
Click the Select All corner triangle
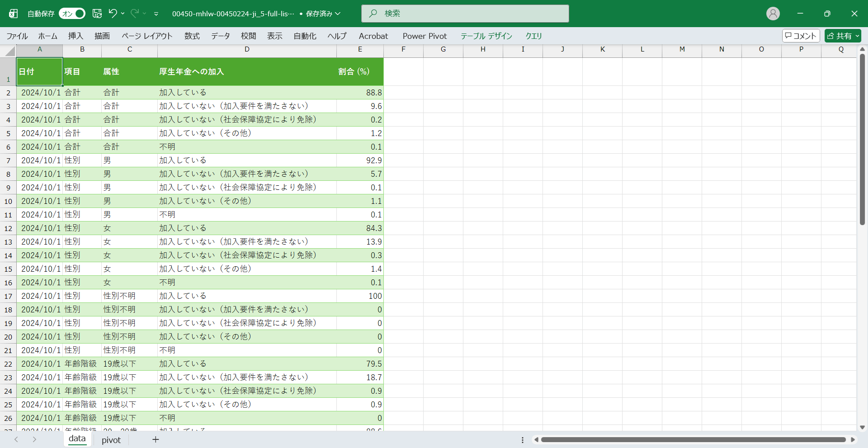coord(10,51)
